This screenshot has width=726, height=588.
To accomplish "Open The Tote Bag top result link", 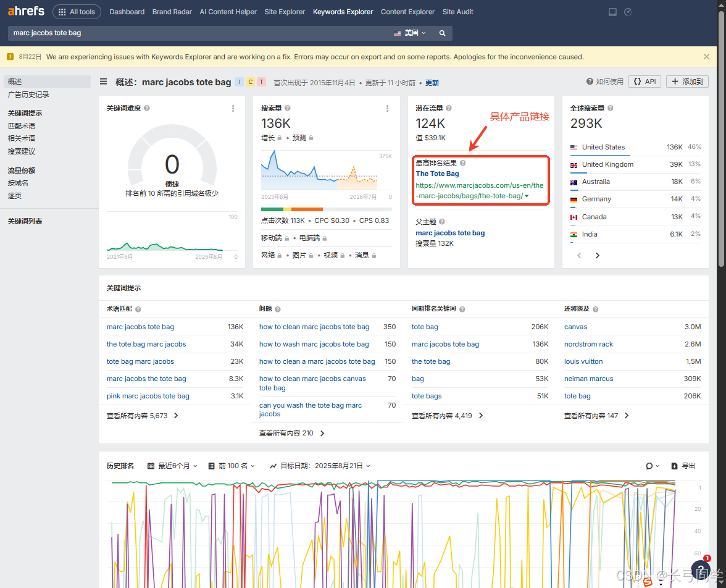I will [437, 174].
